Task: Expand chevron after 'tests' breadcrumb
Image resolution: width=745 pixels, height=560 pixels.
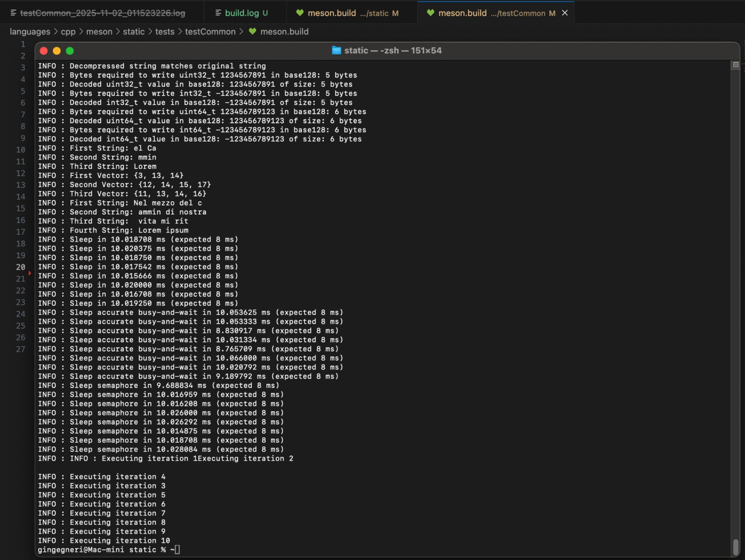Action: pos(180,32)
